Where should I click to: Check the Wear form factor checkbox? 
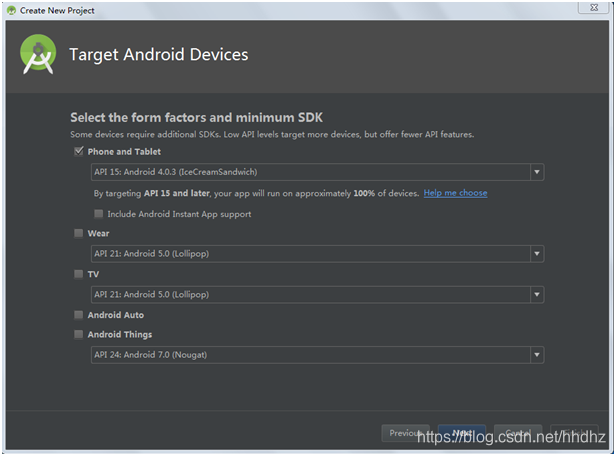tap(79, 233)
